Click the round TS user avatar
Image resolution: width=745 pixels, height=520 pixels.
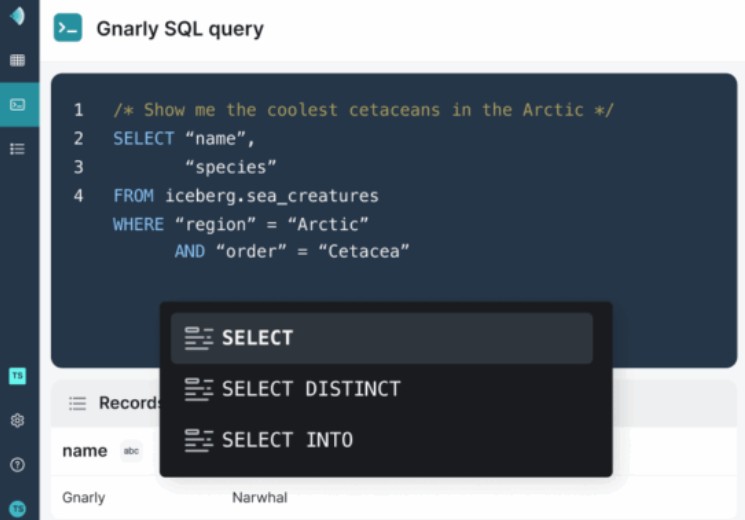[x=17, y=508]
